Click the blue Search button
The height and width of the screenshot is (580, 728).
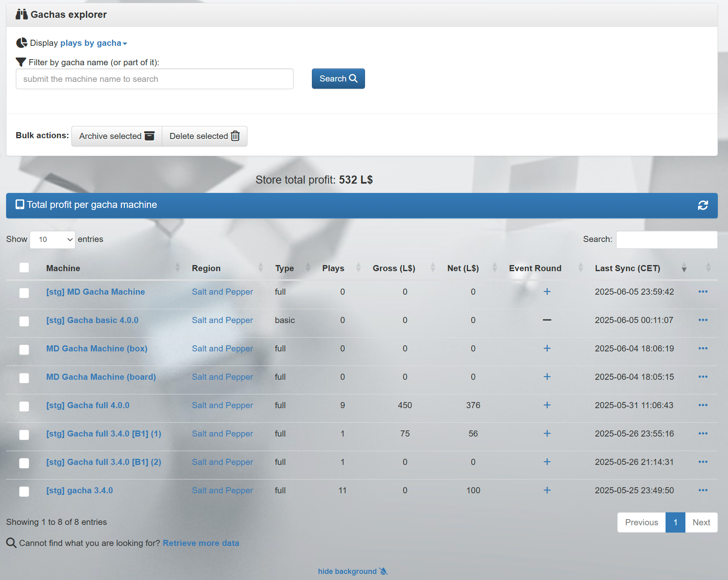(x=338, y=79)
